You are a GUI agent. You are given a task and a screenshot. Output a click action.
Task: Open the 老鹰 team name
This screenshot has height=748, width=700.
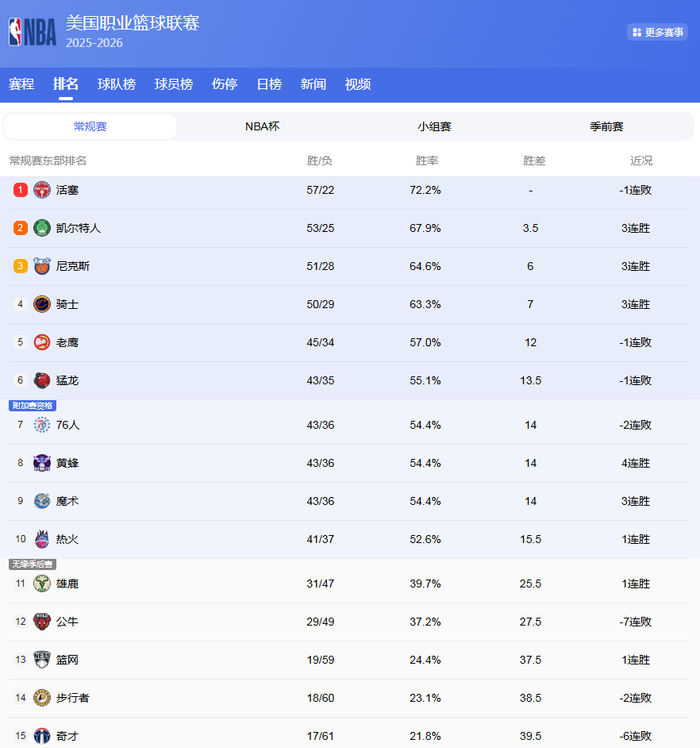pyautogui.click(x=67, y=343)
